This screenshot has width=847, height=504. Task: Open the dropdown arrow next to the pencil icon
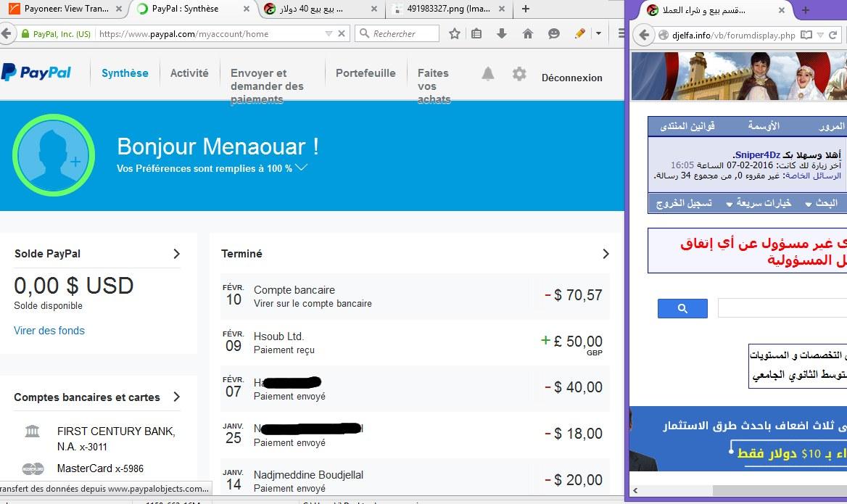(x=598, y=33)
